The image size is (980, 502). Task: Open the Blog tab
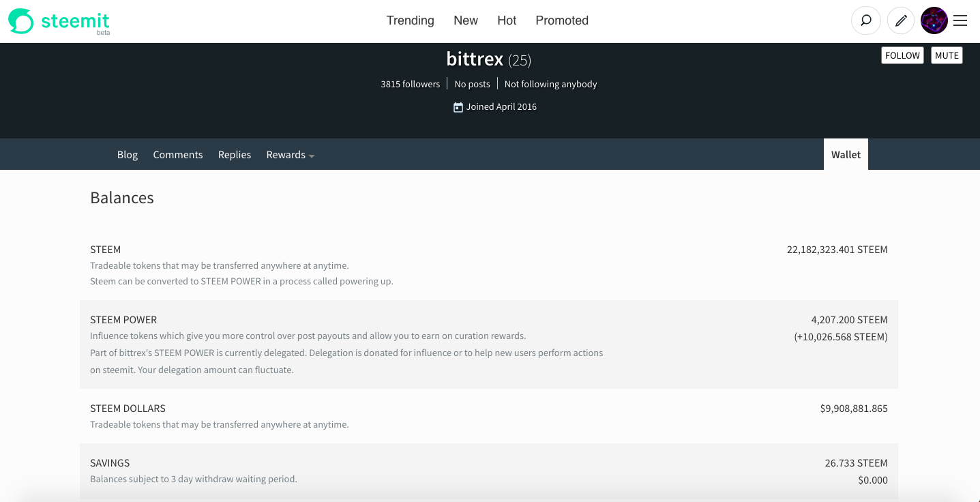128,155
